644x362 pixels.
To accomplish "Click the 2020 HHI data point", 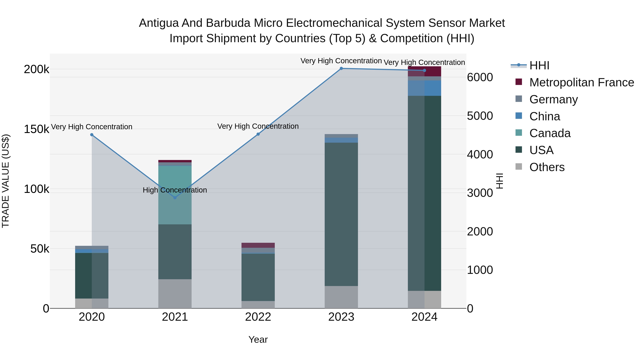I will tap(92, 135).
